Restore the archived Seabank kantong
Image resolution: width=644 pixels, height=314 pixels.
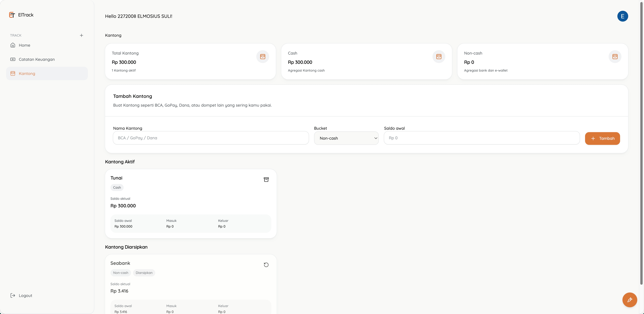266,265
